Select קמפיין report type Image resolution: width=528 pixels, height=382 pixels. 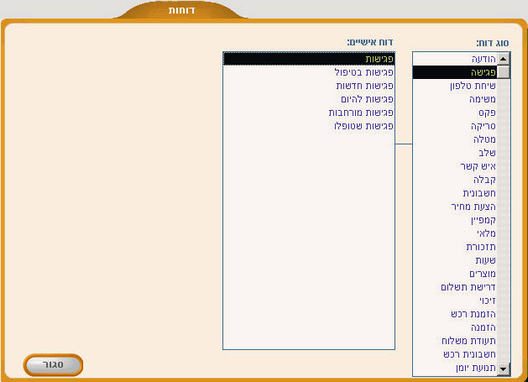(x=455, y=220)
